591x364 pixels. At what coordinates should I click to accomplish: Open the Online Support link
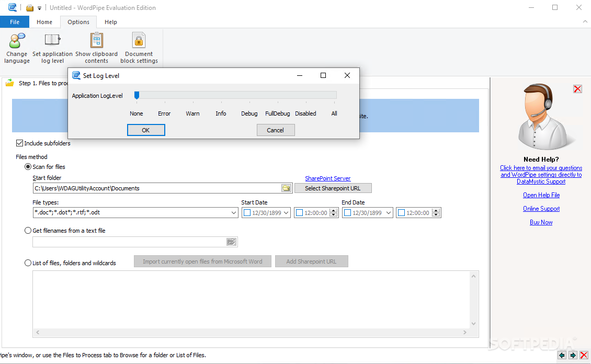(541, 208)
